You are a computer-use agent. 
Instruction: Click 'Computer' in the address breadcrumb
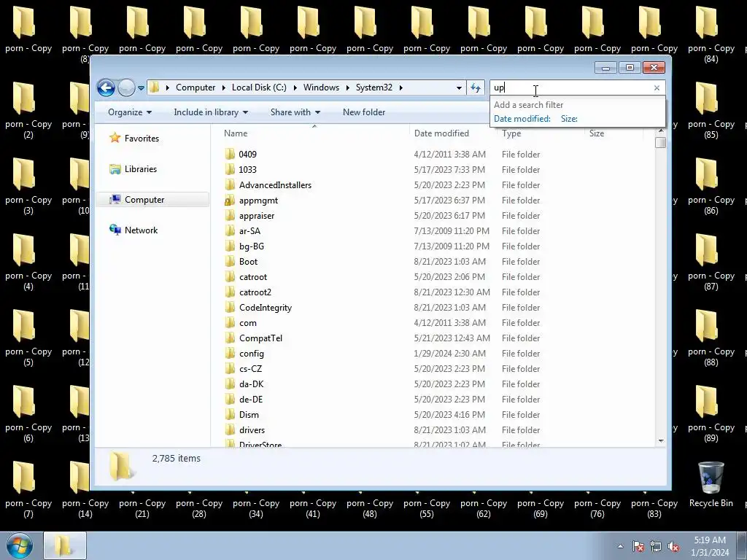[196, 87]
